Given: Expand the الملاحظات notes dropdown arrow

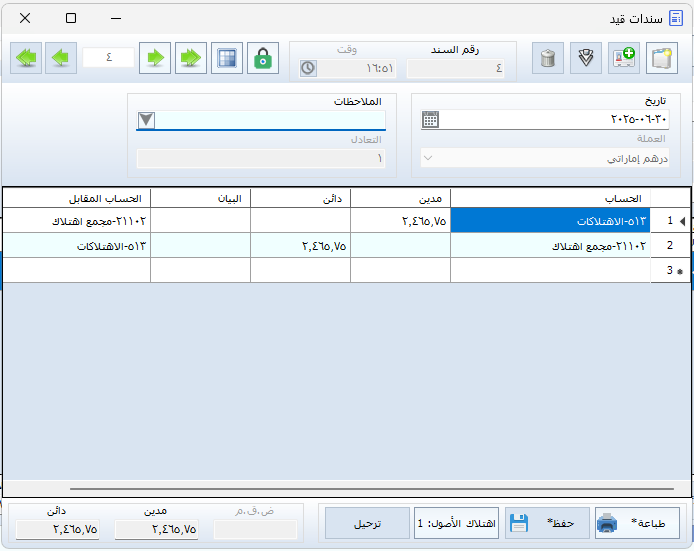Looking at the screenshot, I should click(147, 120).
